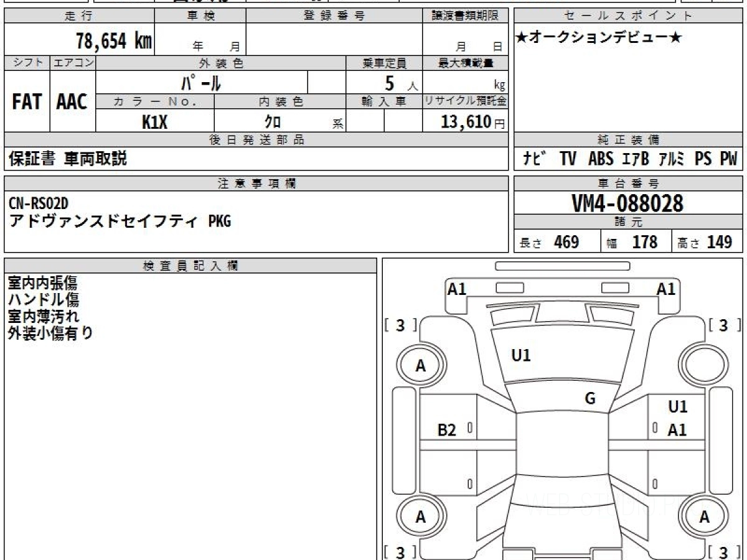Click the 諸元 header

point(628,222)
